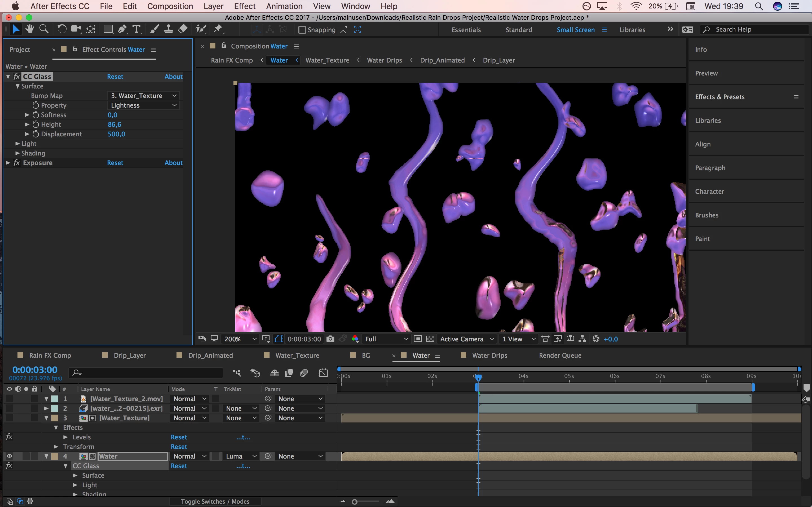
Task: Hide the Water layer with eye icon
Action: pyautogui.click(x=9, y=456)
